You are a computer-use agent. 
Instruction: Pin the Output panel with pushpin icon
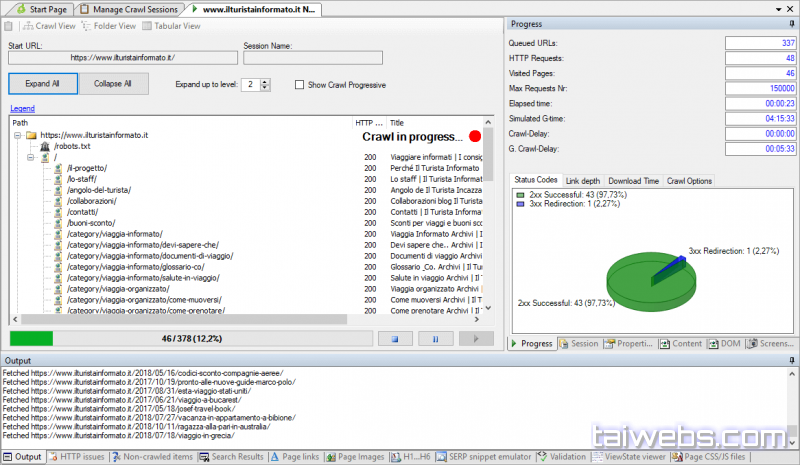coord(792,360)
